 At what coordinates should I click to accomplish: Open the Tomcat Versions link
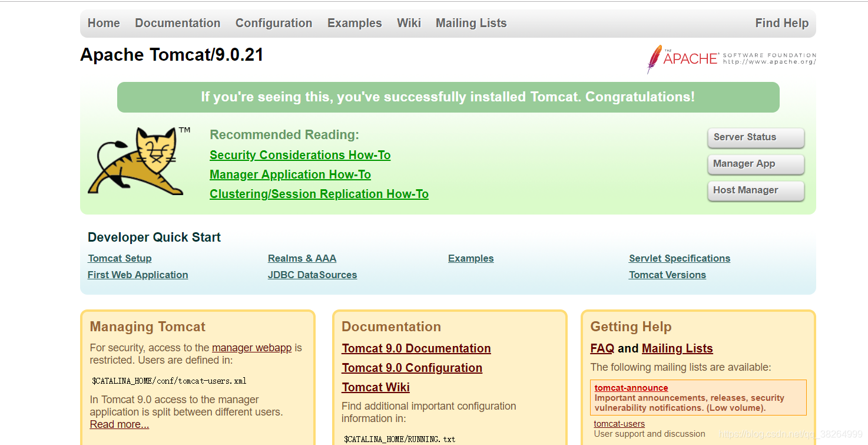coord(667,275)
